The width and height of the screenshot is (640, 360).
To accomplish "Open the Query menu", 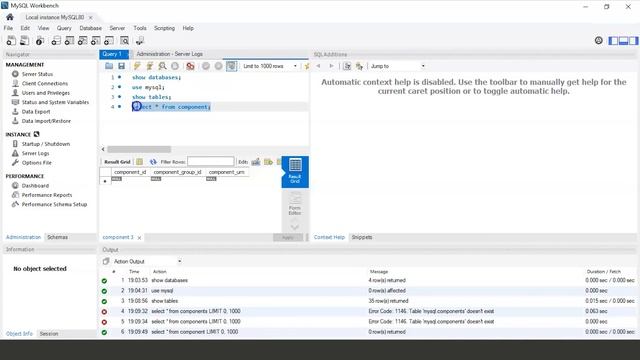I will [64, 28].
